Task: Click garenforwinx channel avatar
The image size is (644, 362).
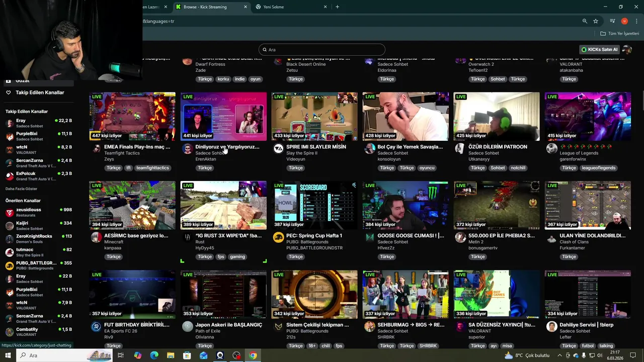Action: click(552, 149)
